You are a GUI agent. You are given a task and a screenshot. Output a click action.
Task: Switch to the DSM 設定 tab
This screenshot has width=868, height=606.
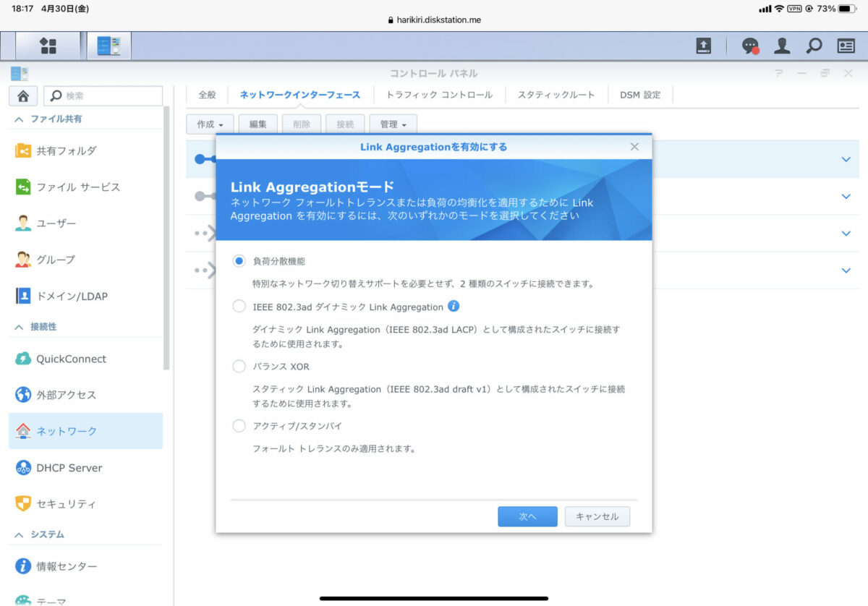(x=640, y=95)
